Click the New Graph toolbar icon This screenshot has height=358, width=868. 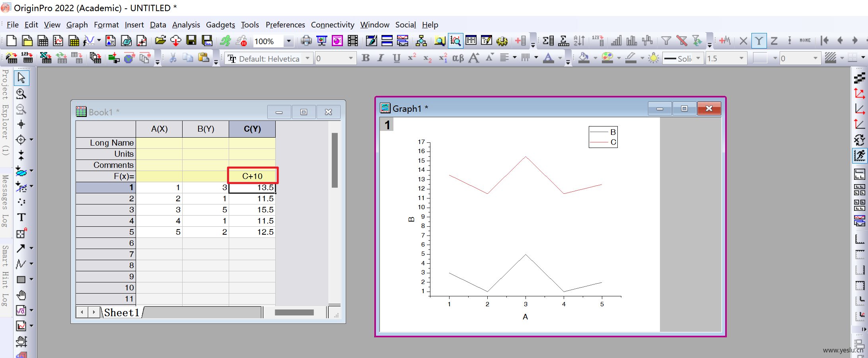pos(58,41)
